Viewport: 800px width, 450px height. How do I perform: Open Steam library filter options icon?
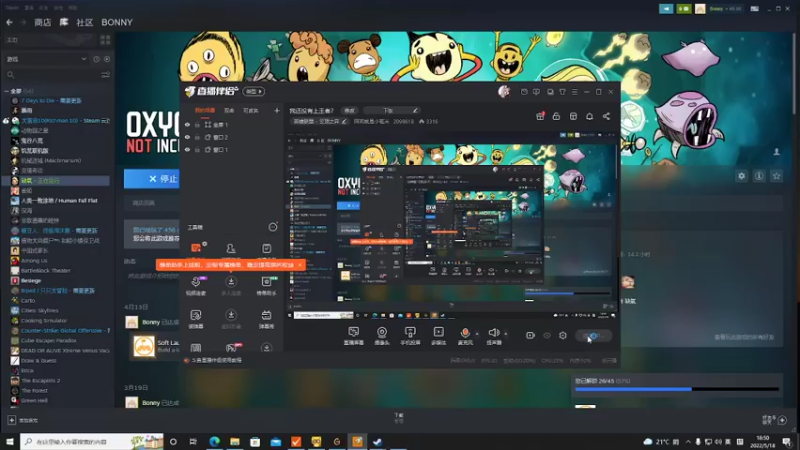106,75
